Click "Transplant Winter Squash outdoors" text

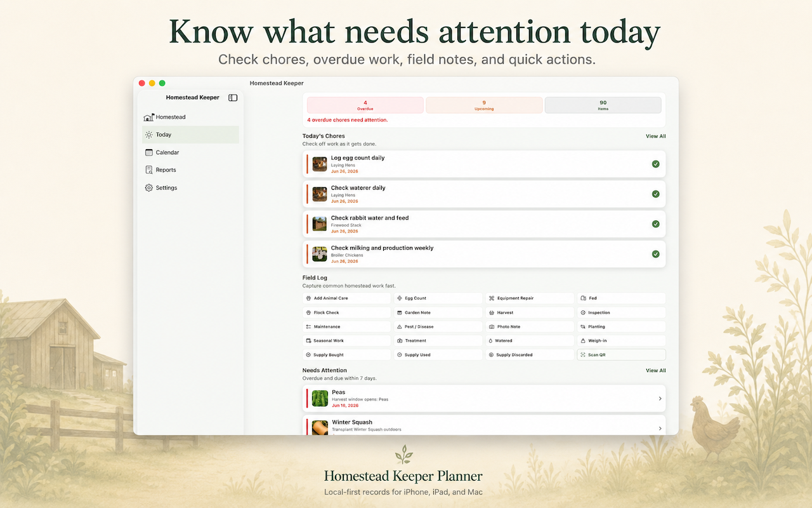click(366, 429)
